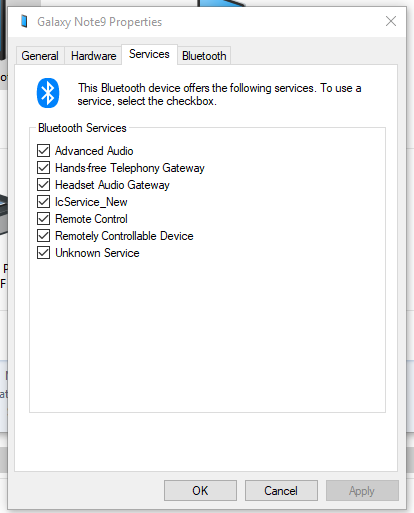
Task: Uncheck the Advanced Audio checkbox
Action: pos(43,151)
